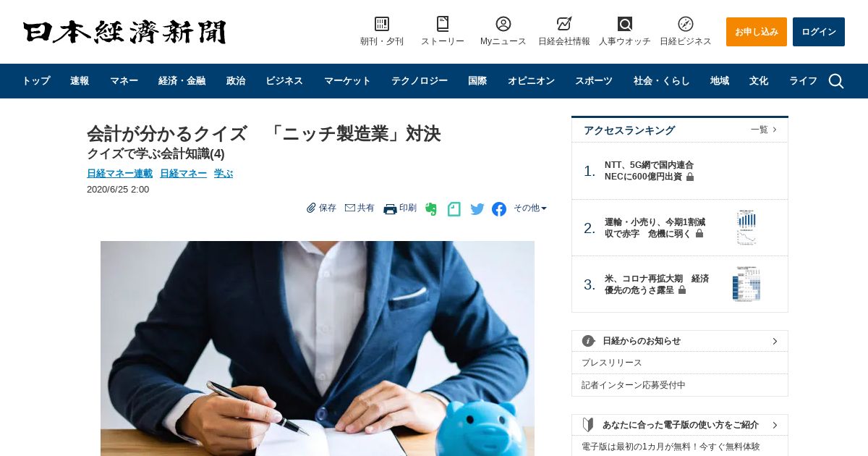Viewport: 868px width, 456px height.
Task: Open the 朝刊・夕刊 newspaper icon
Action: (x=382, y=24)
